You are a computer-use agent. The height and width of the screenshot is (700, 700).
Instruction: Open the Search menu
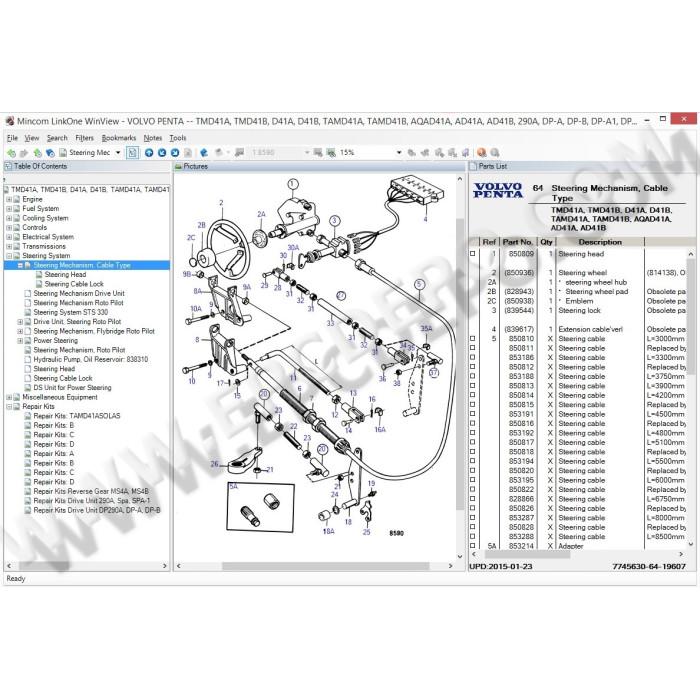pyautogui.click(x=57, y=138)
